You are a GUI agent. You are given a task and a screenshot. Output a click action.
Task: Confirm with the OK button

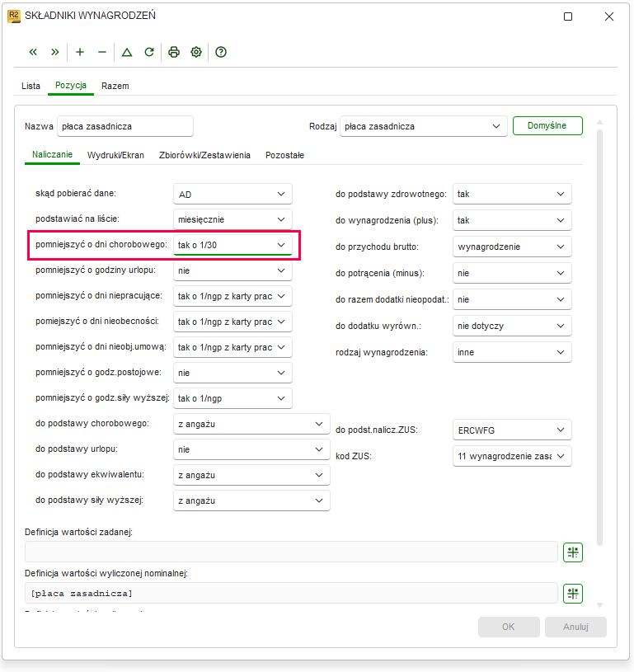tap(509, 627)
